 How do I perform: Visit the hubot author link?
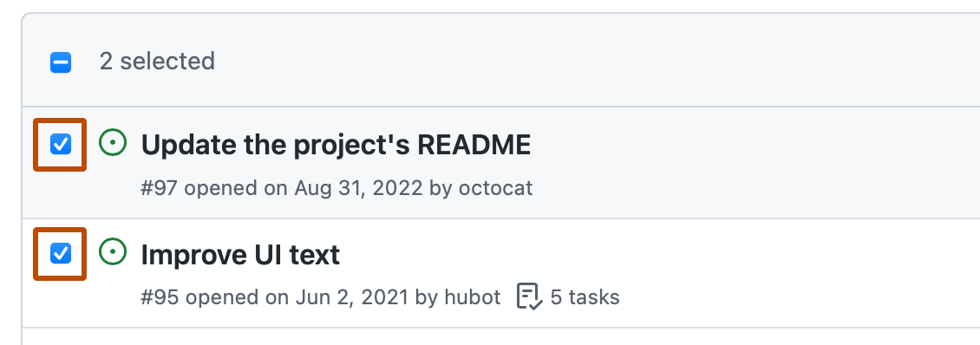pyautogui.click(x=473, y=296)
